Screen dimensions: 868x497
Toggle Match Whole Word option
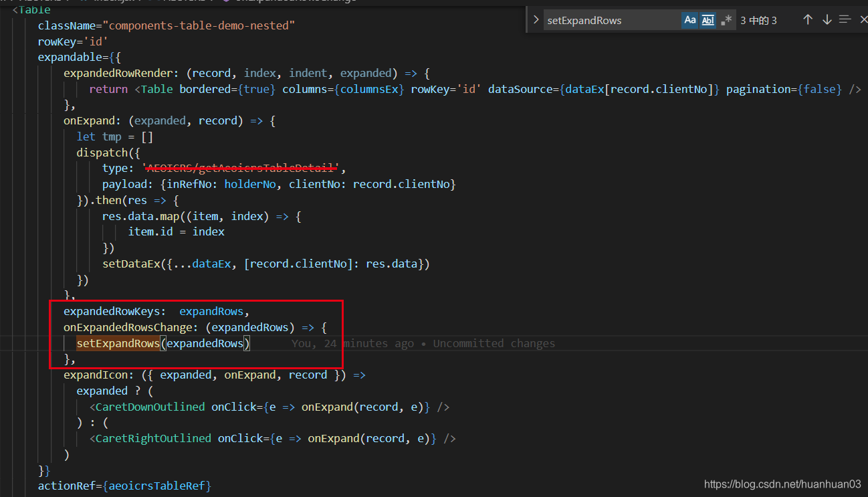coord(708,20)
